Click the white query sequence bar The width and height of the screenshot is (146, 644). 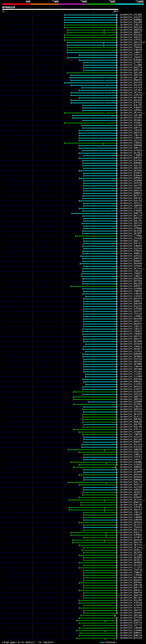60,10
